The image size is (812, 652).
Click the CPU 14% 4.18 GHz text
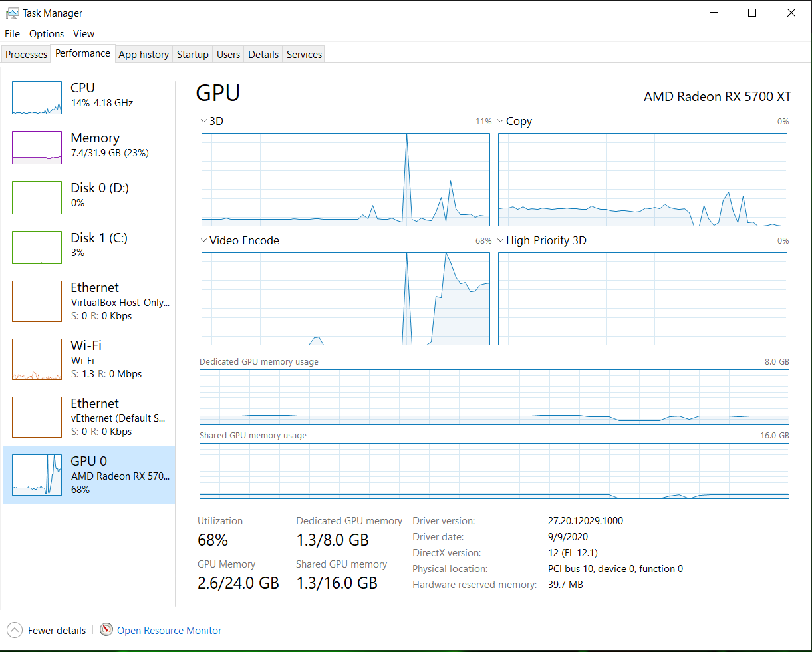click(x=102, y=103)
